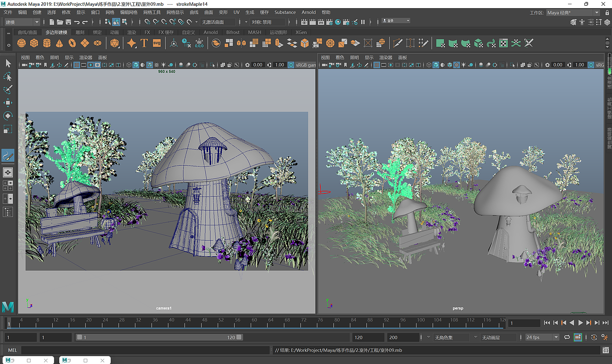
Task: Click the Save Scene disk icon
Action: (68, 22)
